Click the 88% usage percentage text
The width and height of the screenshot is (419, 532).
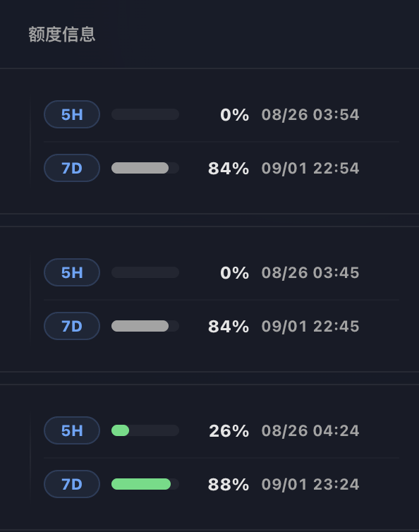pyautogui.click(x=229, y=485)
